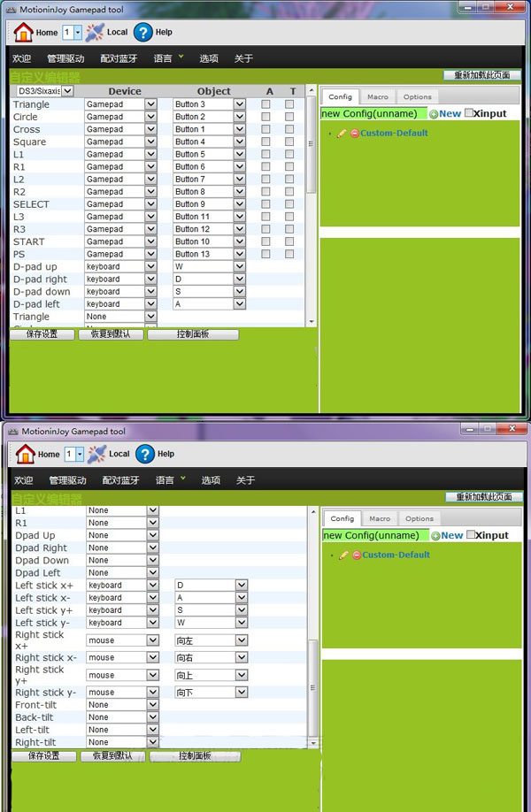Open Device dropdown for Left stick x+
Screen dimensions: 531x812
[x=122, y=586]
